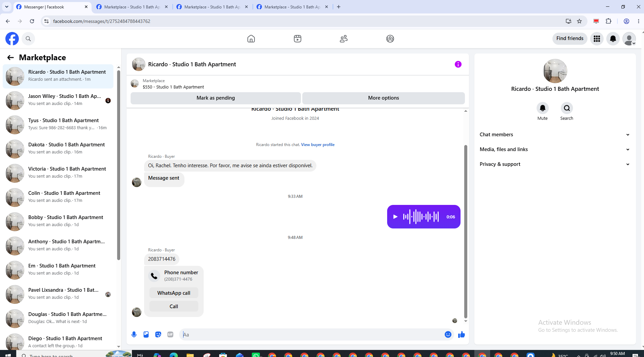Viewport: 644px width, 357px height.
Task: Choose a sticker icon
Action: tap(158, 334)
